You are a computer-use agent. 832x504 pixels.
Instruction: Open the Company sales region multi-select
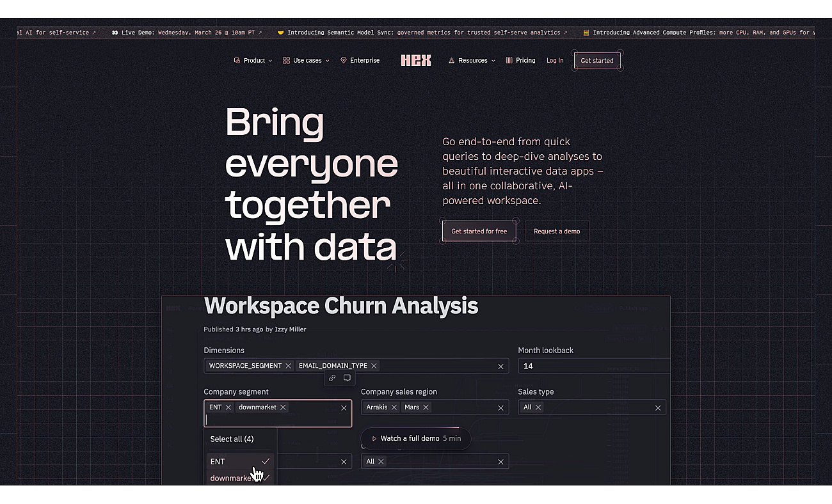[435, 407]
